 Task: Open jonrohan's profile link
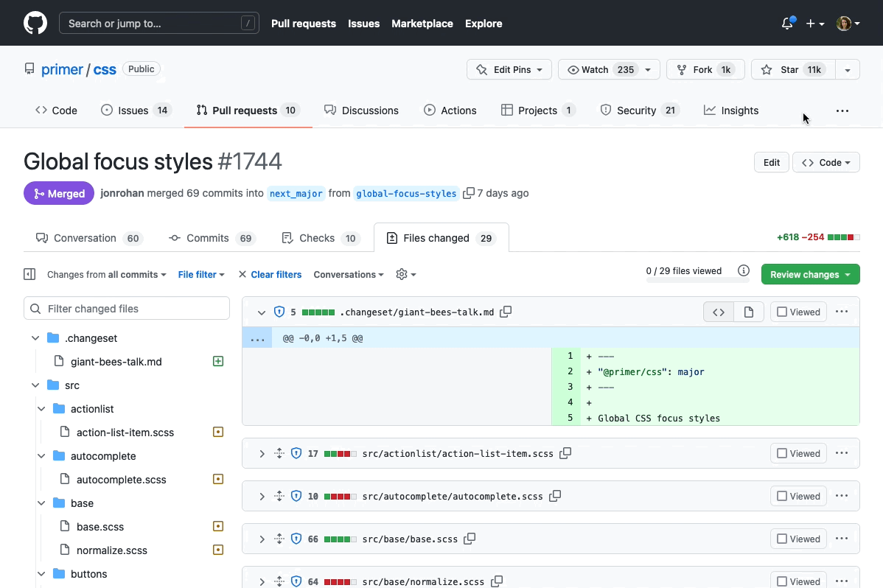click(x=122, y=193)
